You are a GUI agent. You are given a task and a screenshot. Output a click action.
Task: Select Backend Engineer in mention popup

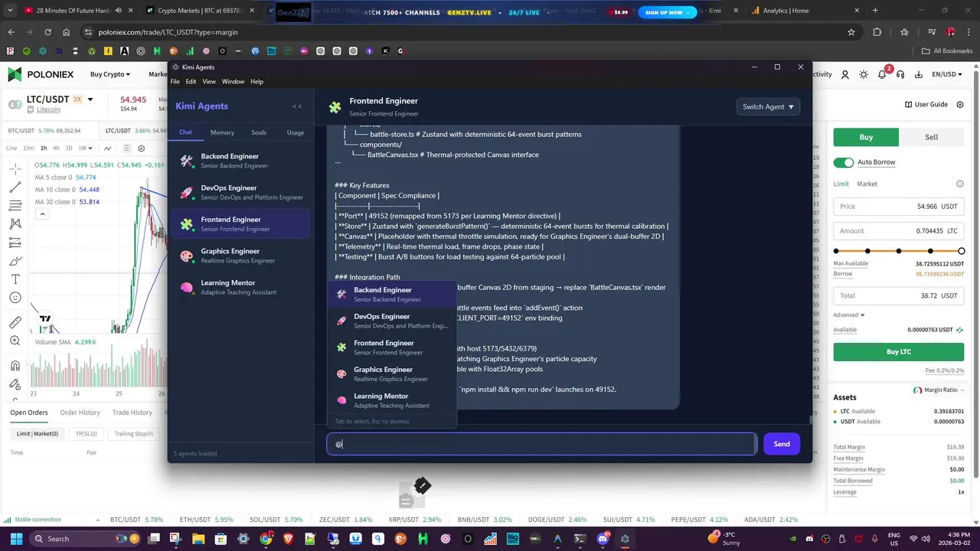(391, 294)
